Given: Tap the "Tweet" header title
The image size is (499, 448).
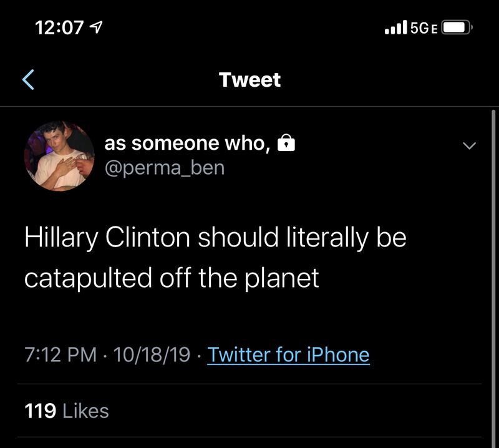Looking at the screenshot, I should (249, 80).
